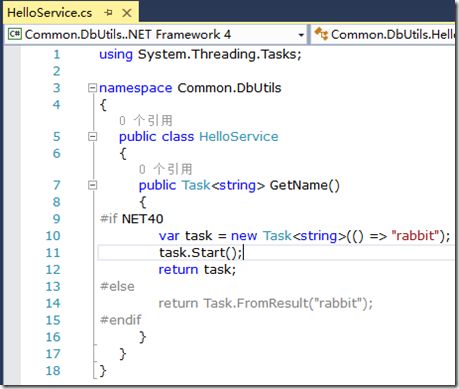Click the project dropdown arrow
Screen dimensions: 459x389
pos(301,35)
